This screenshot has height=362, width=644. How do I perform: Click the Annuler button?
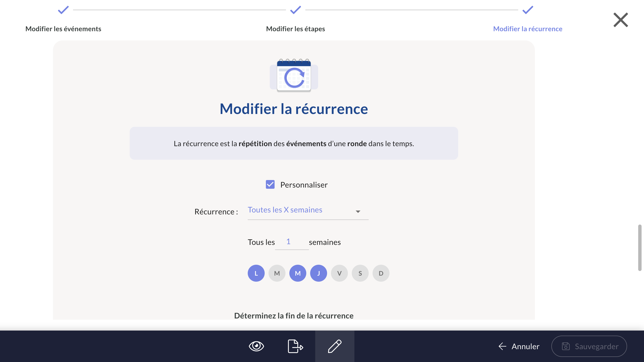pos(519,346)
